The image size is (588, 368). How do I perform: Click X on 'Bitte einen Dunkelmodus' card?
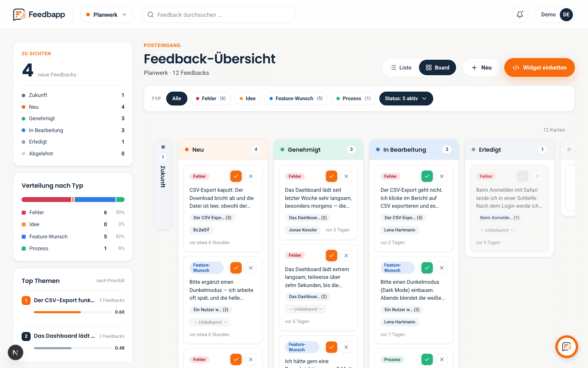point(442,268)
